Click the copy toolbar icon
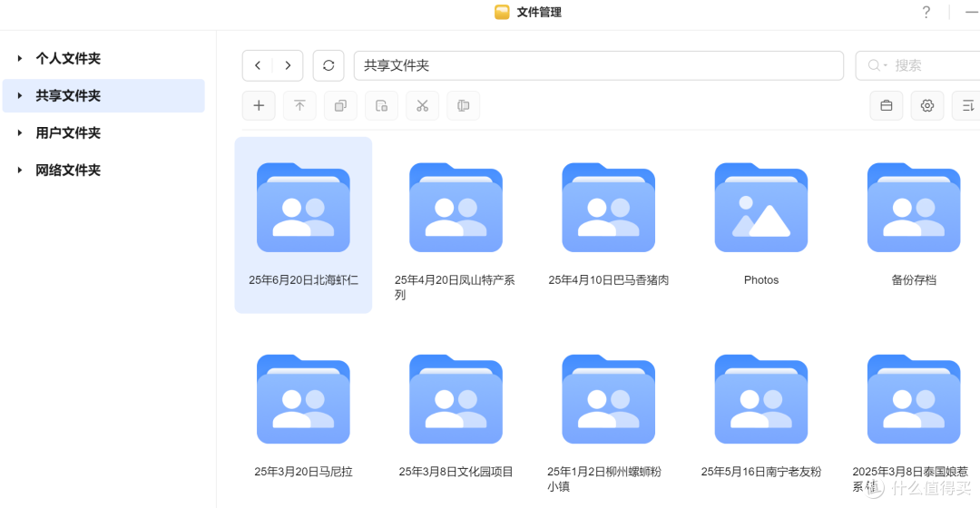The image size is (980, 508). click(x=340, y=105)
